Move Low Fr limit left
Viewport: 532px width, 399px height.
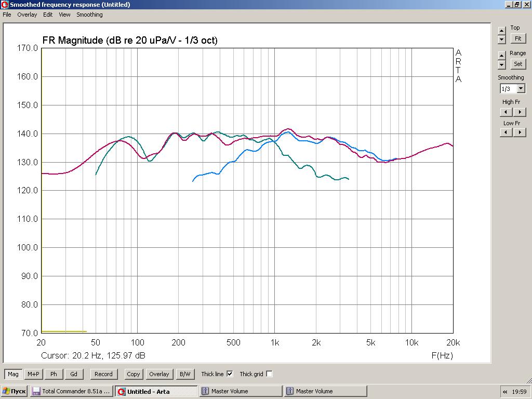point(506,132)
